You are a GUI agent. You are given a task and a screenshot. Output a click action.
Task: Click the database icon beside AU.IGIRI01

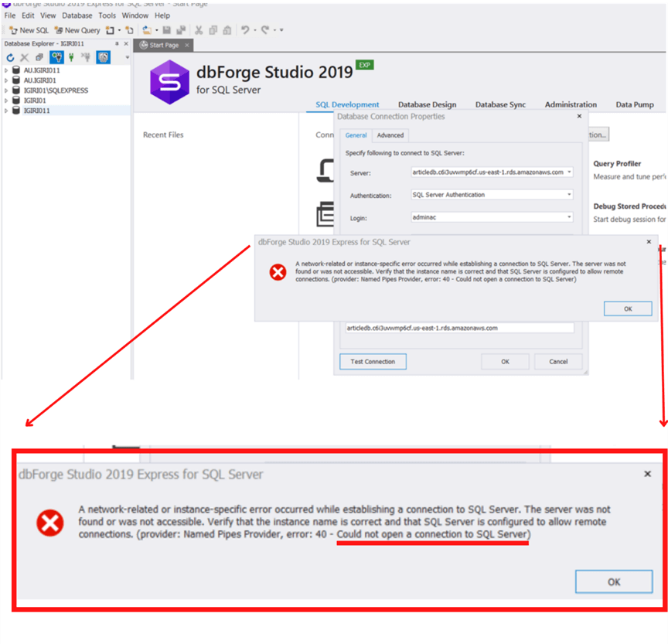tap(16, 80)
